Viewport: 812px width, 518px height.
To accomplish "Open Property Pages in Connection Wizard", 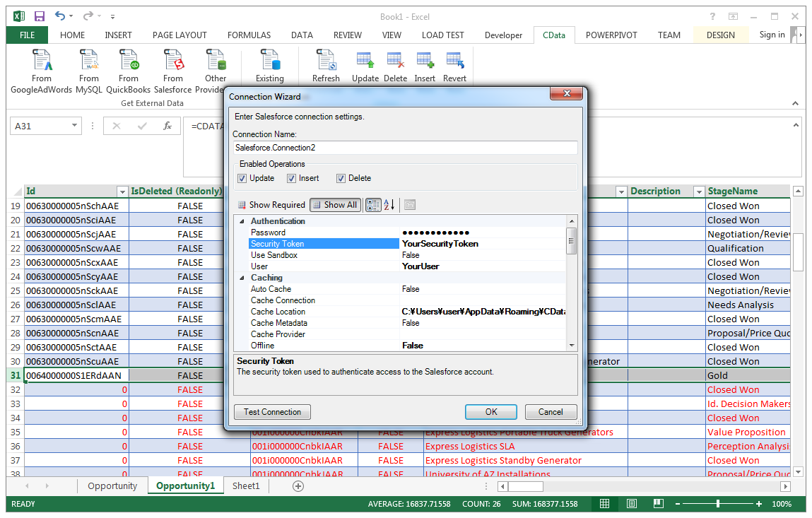I will (410, 205).
